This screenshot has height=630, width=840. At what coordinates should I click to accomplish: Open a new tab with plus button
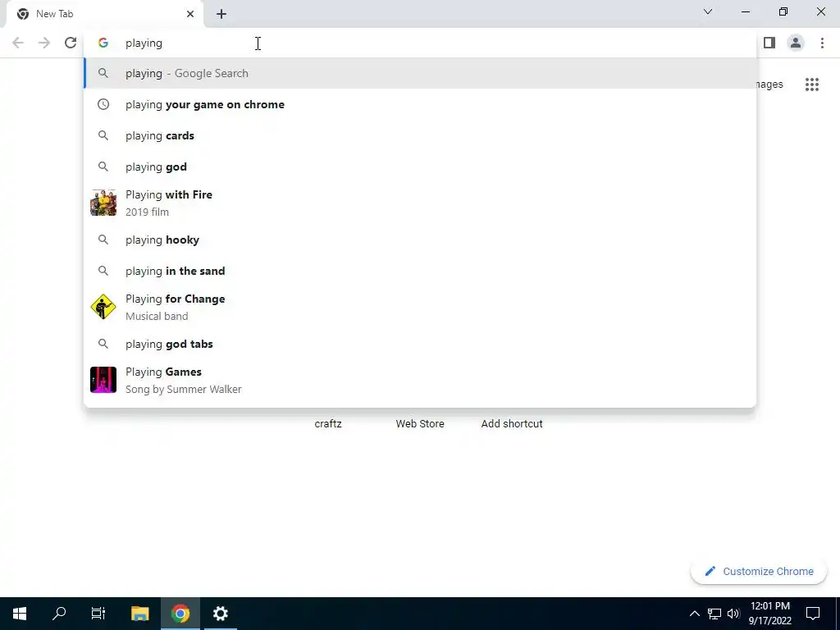coord(221,14)
